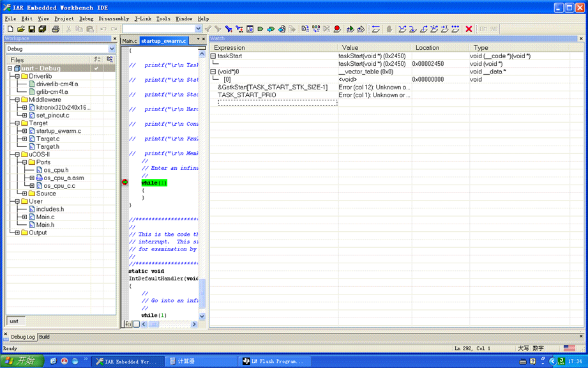Image resolution: width=588 pixels, height=368 pixels.
Task: Open the File menu
Action: pyautogui.click(x=10, y=19)
